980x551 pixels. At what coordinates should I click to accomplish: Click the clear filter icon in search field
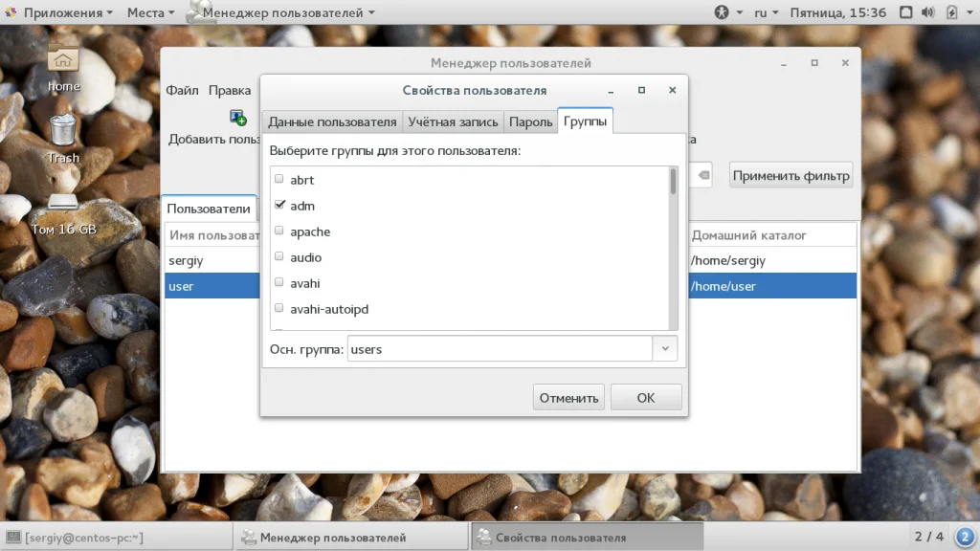coord(702,175)
